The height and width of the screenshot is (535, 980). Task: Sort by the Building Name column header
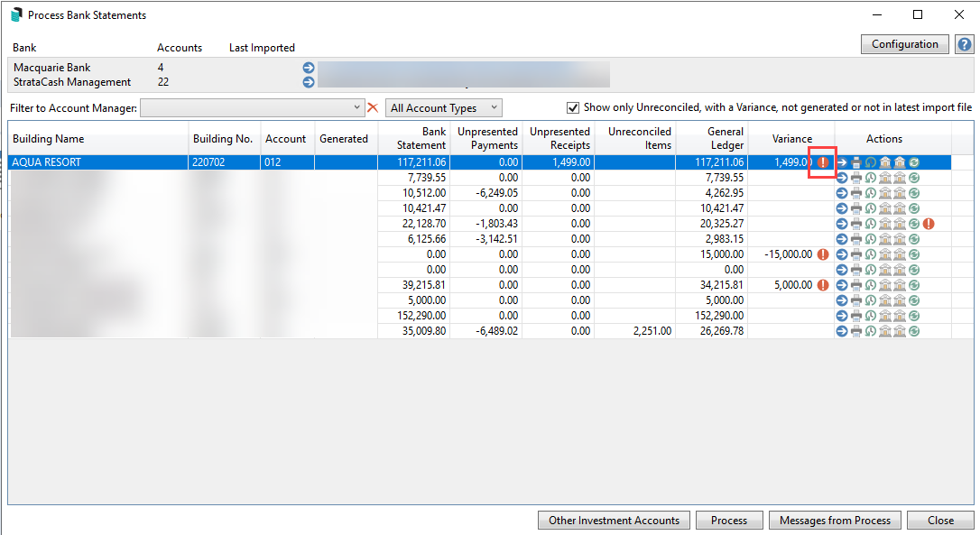(x=98, y=139)
